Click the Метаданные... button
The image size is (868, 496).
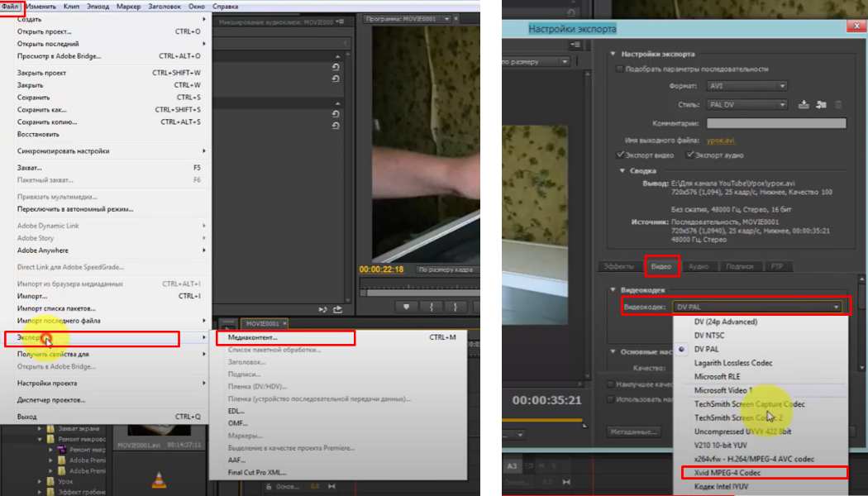pyautogui.click(x=634, y=432)
